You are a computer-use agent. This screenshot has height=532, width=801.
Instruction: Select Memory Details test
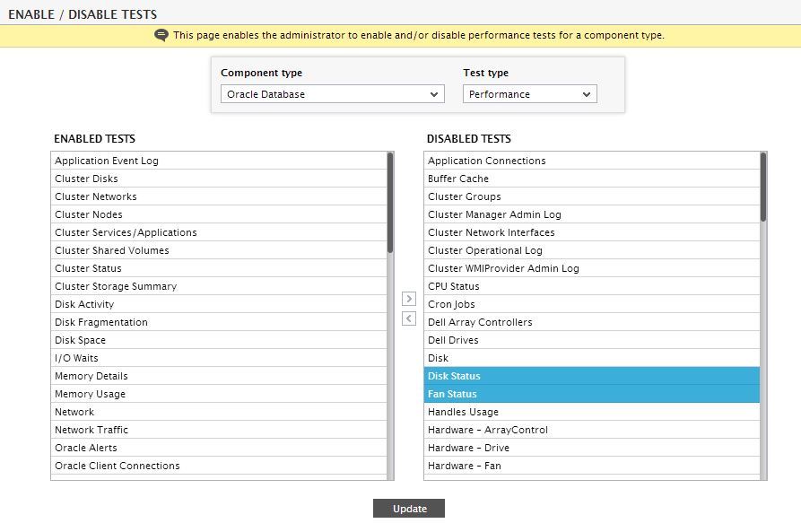(x=219, y=376)
